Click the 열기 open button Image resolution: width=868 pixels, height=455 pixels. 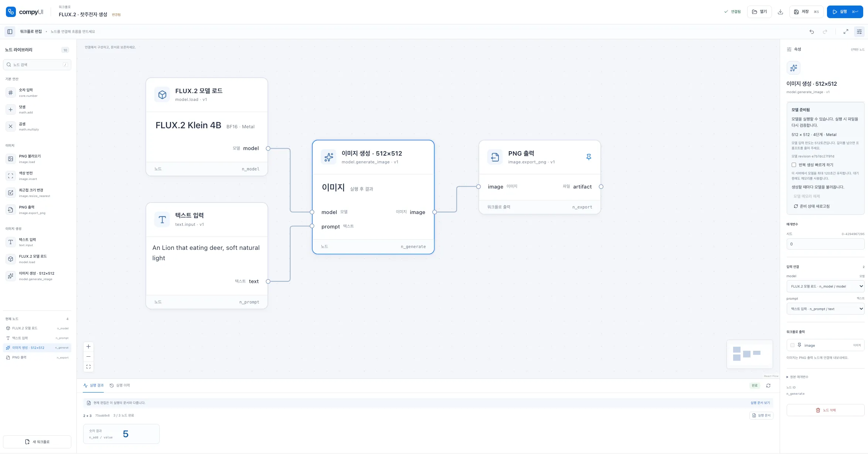point(759,12)
